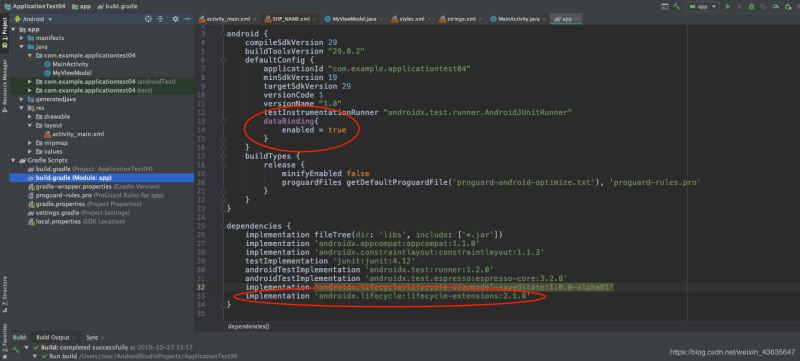This screenshot has height=361, width=800.
Task: Hide the Project panel with minus icon
Action: pos(187,19)
